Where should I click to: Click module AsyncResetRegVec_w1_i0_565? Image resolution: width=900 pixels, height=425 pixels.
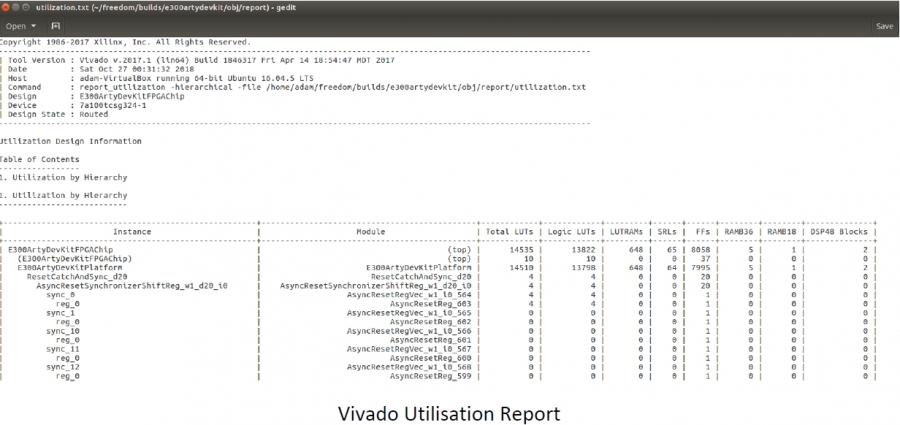pyautogui.click(x=409, y=313)
